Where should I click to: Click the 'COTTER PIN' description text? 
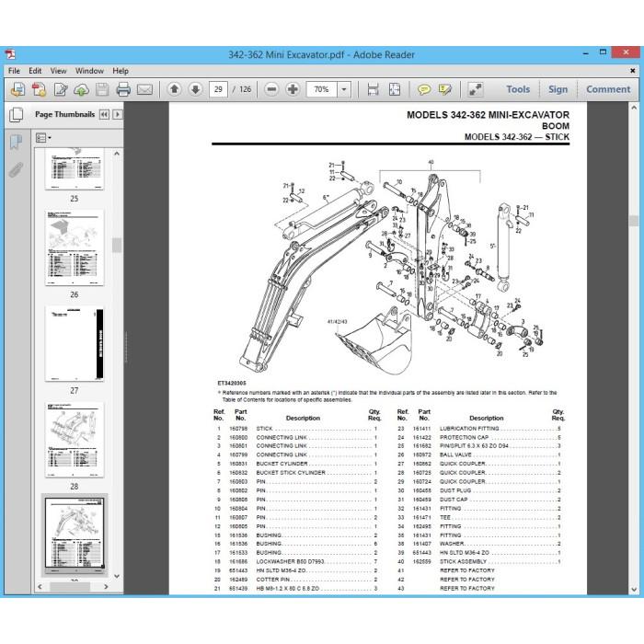pyautogui.click(x=272, y=580)
